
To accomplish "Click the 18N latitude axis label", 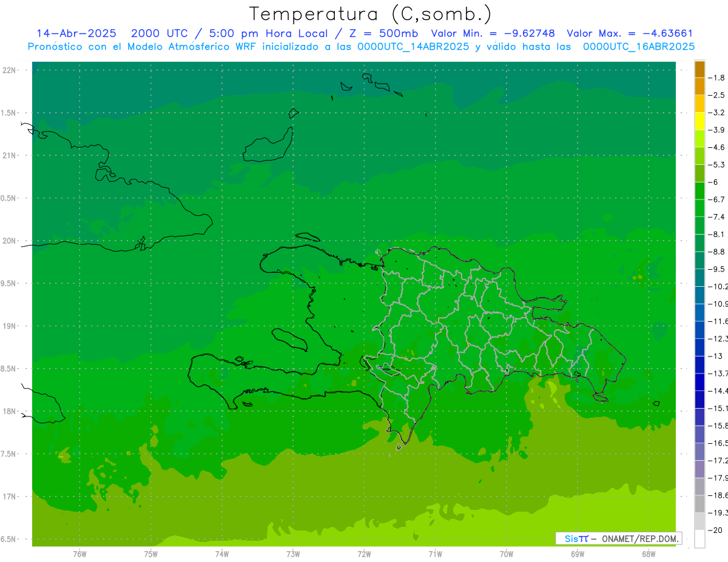I will 10,411.
